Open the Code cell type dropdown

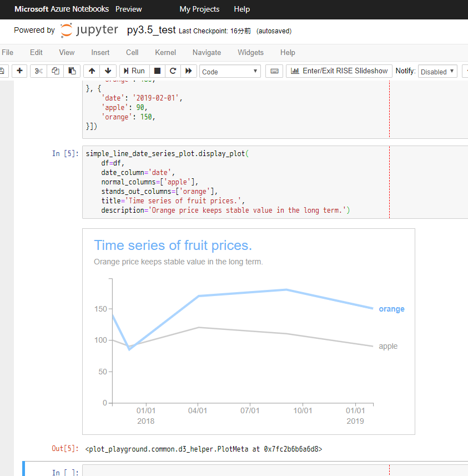[x=230, y=72]
